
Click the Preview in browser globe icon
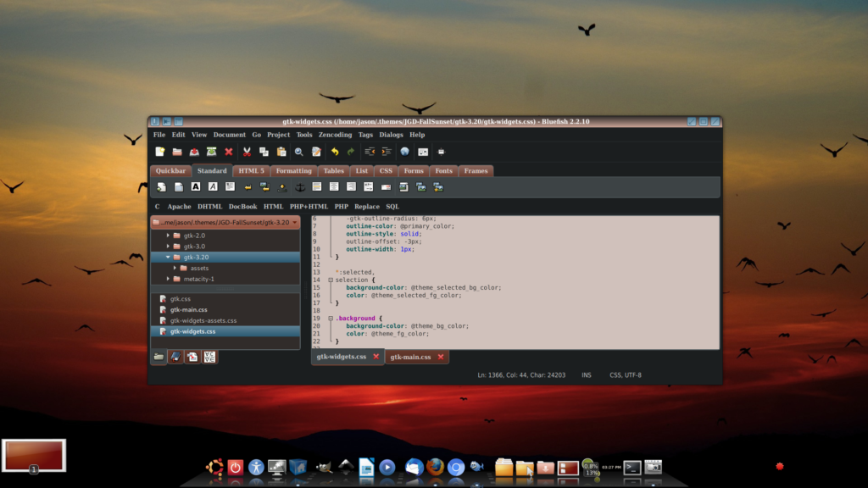[x=404, y=152]
